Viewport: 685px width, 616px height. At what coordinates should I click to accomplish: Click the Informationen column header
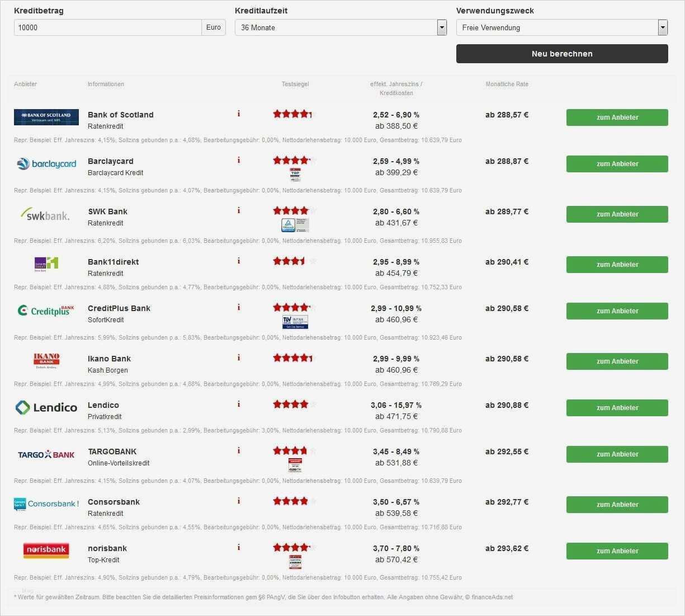pyautogui.click(x=106, y=84)
